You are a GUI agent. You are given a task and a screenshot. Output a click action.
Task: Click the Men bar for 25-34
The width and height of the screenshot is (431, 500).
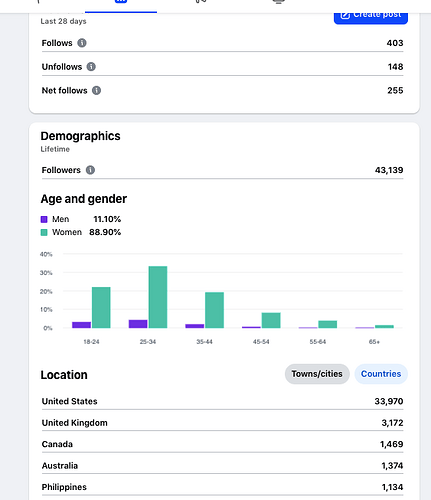click(138, 324)
